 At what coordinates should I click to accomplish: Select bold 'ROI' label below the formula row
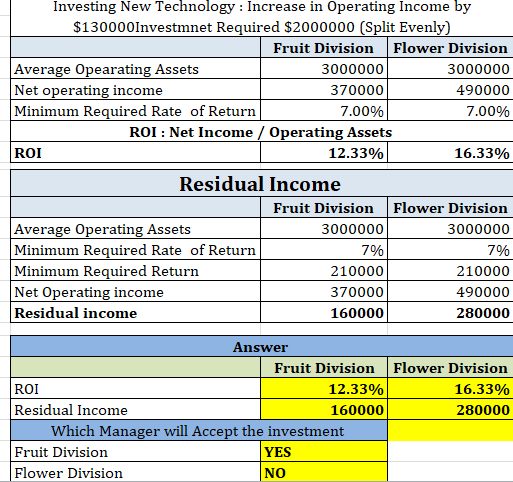coord(135,153)
